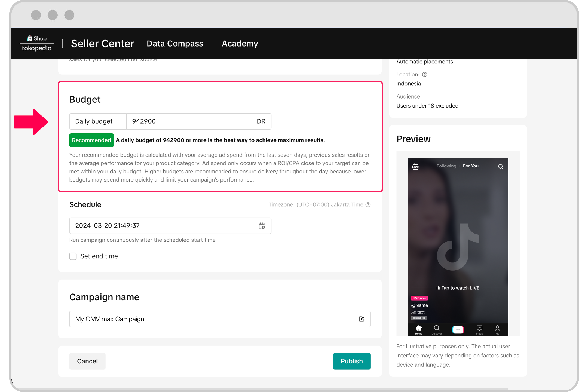Click the Publish button
The width and height of the screenshot is (588, 392).
352,361
